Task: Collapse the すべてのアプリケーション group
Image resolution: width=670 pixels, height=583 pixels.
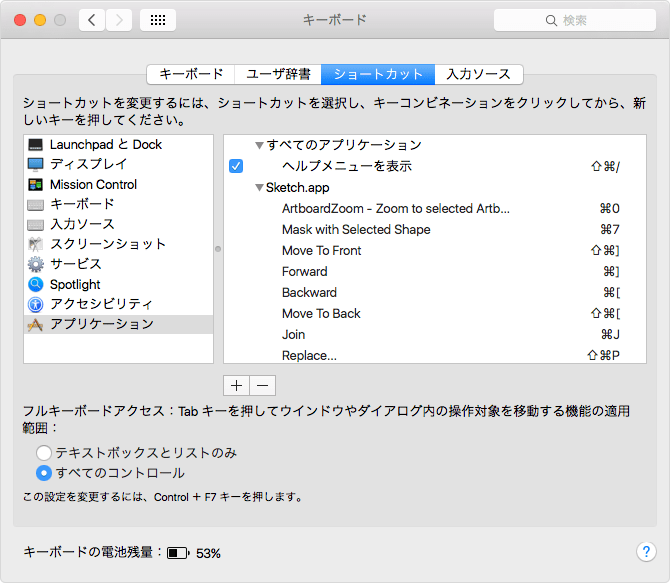Action: 259,146
